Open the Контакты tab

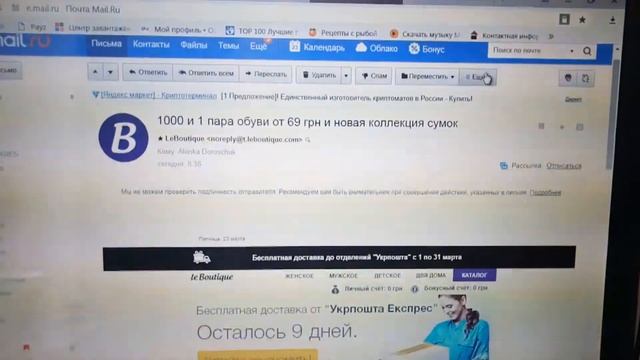151,44
